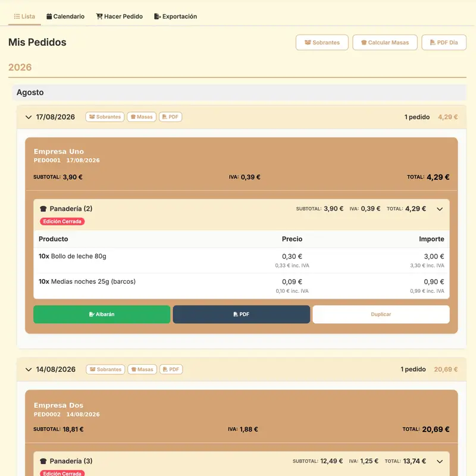
Task: Click the Empresa Dos order title
Action: tap(58, 405)
